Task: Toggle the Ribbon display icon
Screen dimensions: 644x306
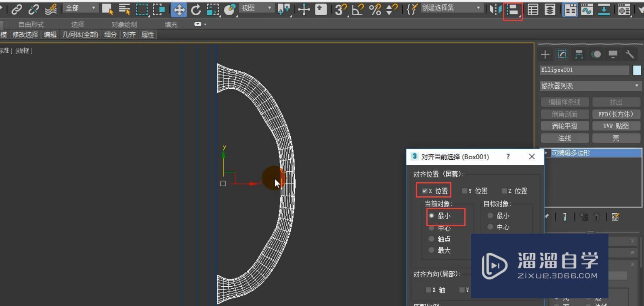Action: click(570, 10)
